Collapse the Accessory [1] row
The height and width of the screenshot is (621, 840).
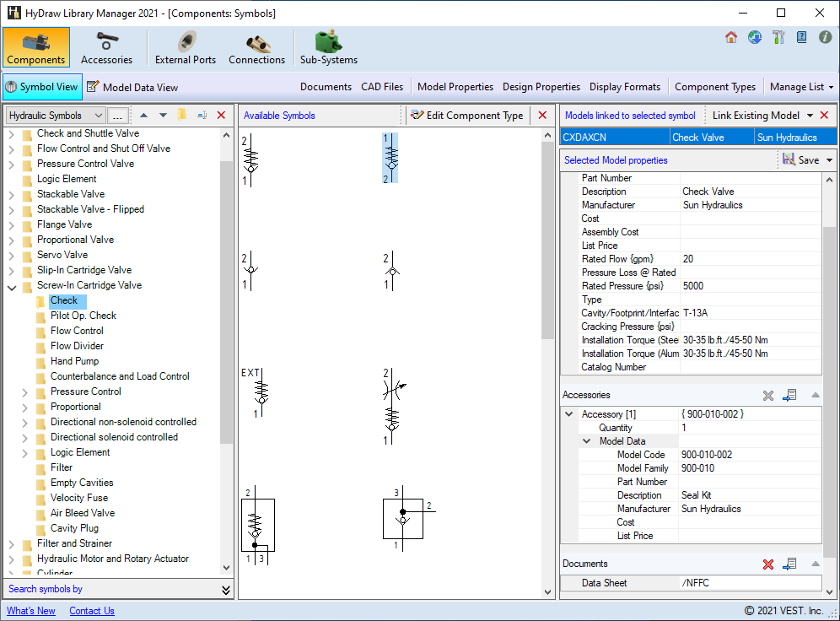point(569,414)
